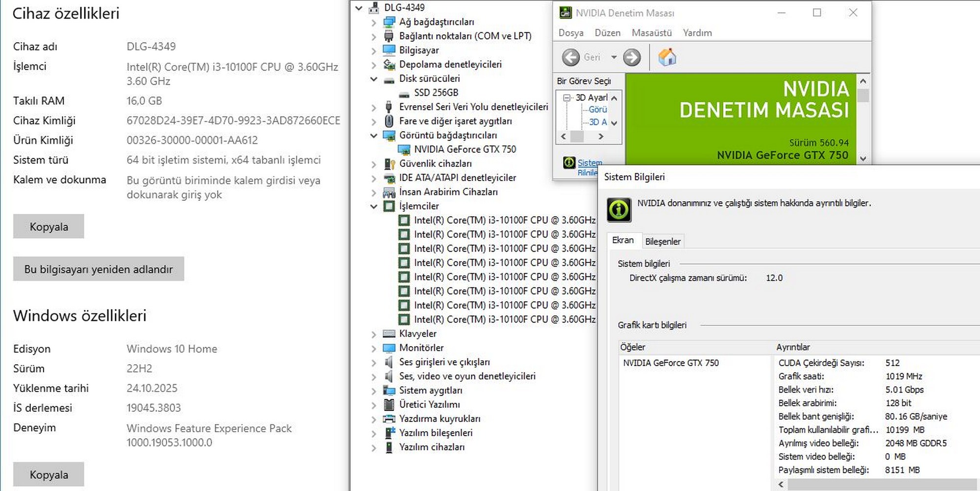Click Kopyala under Cihaz özellikleri
The width and height of the screenshot is (980, 491).
point(49,227)
